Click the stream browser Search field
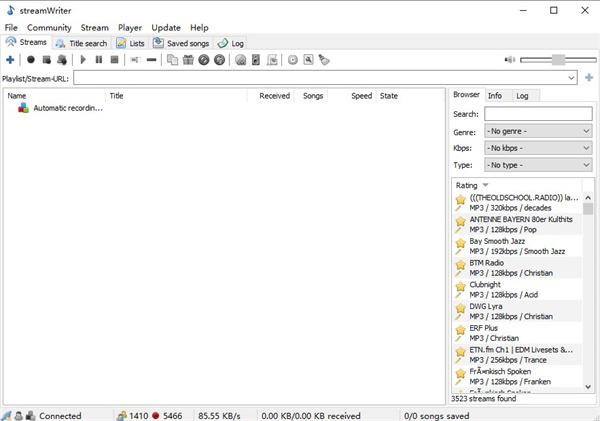600x421 pixels. point(537,114)
